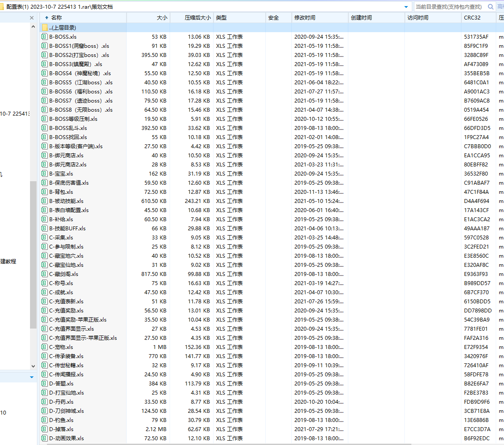Sort files by 大小 column header

click(x=162, y=18)
